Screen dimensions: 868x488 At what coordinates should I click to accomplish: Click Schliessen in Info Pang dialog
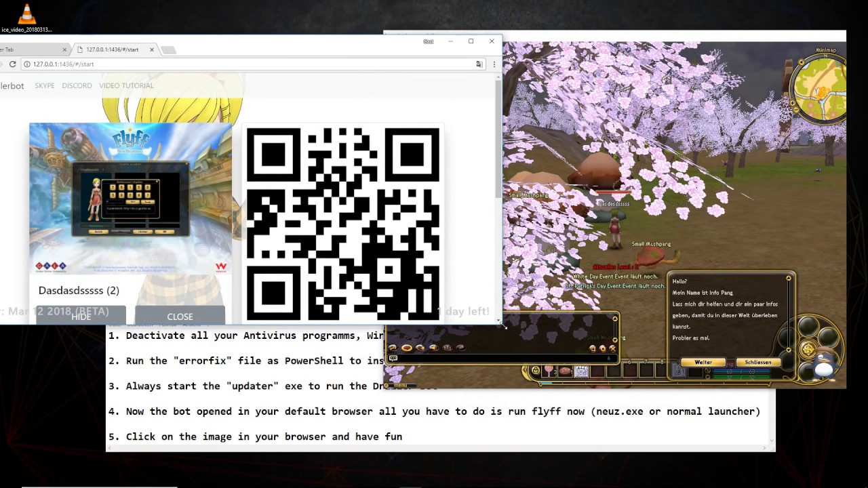(757, 362)
